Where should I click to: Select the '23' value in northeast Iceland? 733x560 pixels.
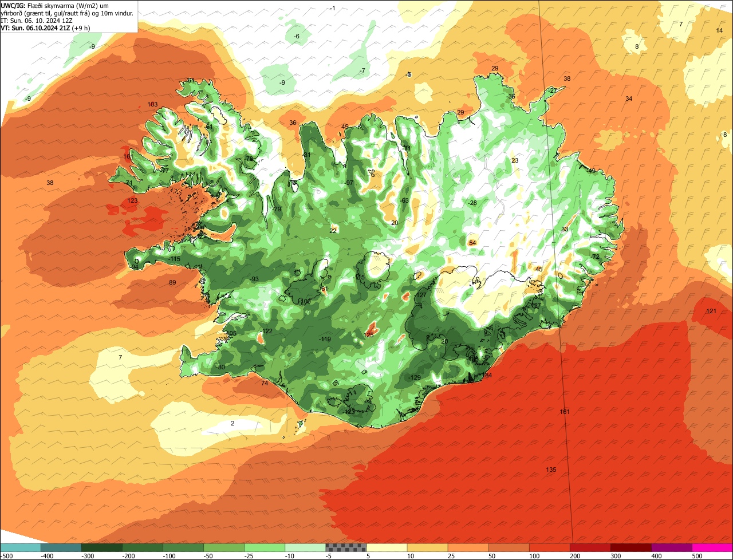515,160
